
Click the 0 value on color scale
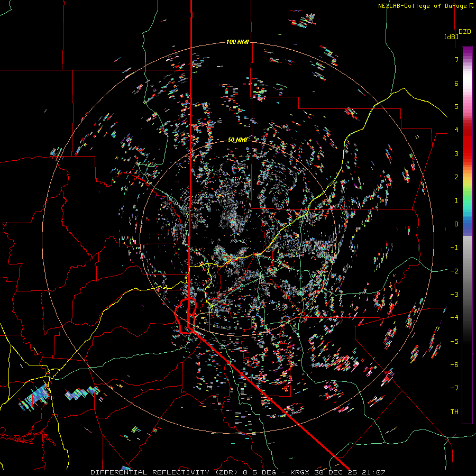click(456, 224)
